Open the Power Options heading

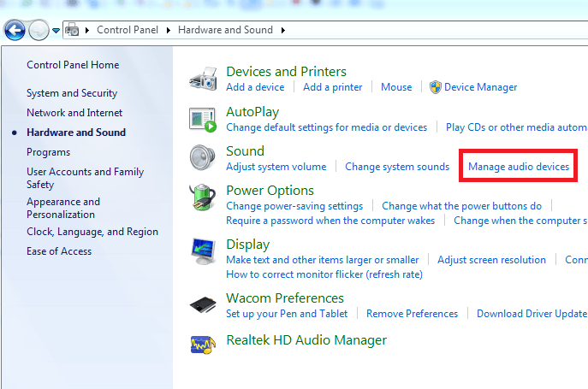pyautogui.click(x=270, y=191)
